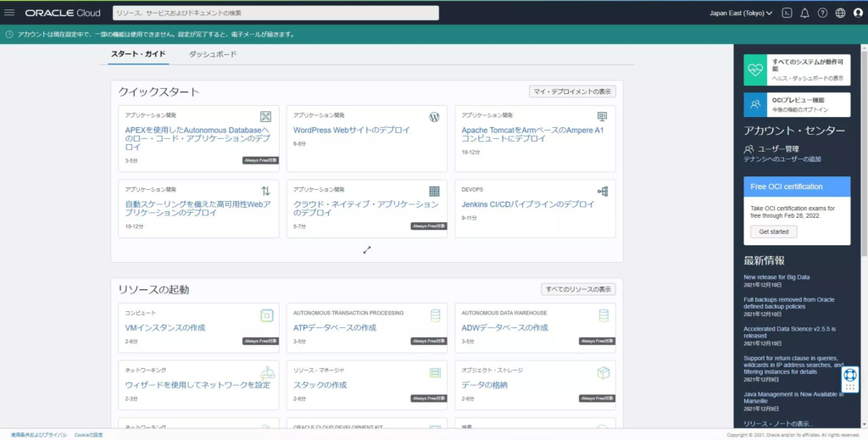Open the 今後の機能のオプトイン link

(x=800, y=109)
